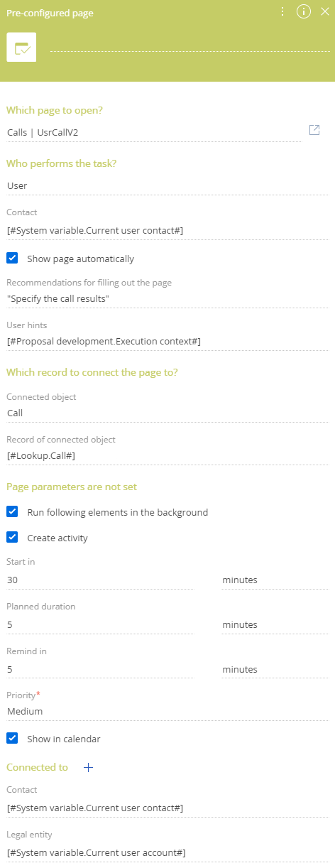335x868 pixels.
Task: Click the pre-configured page element icon
Action: [21, 48]
